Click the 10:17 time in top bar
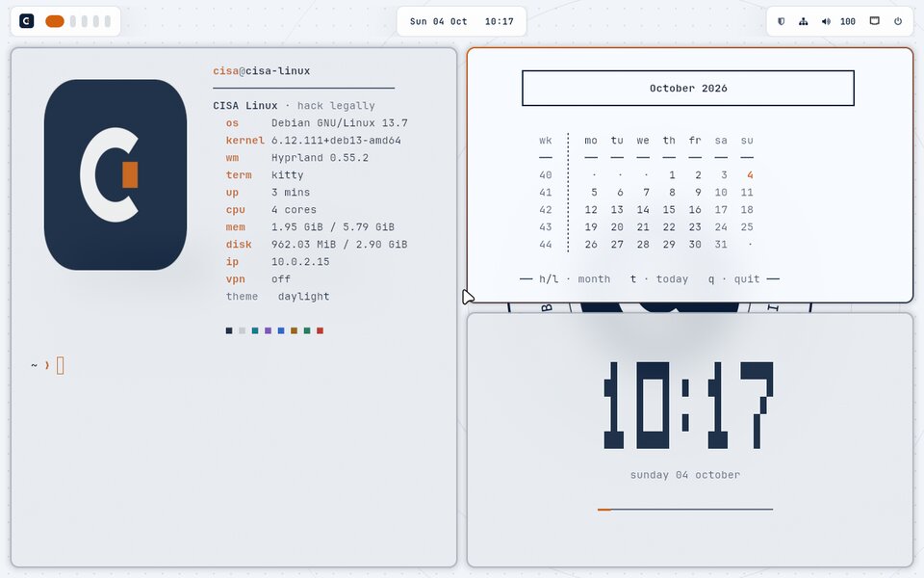924x578 pixels. (x=500, y=21)
